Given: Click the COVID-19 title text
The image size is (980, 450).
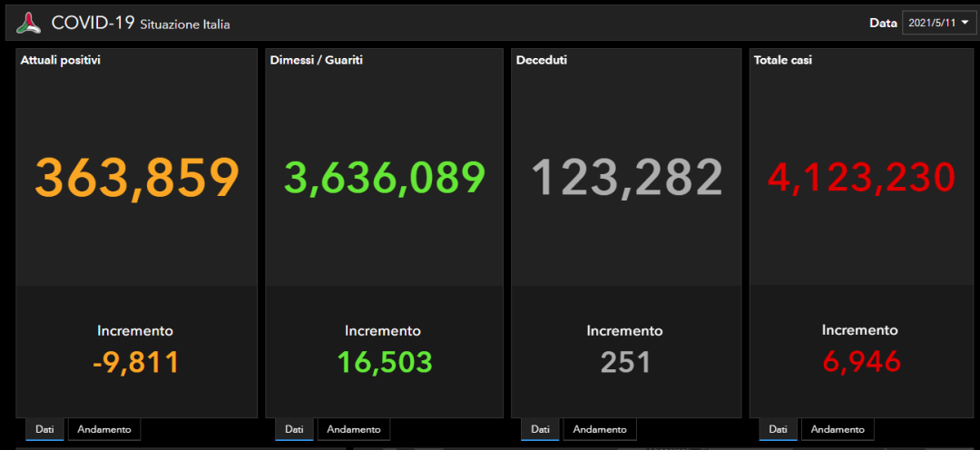Looking at the screenshot, I should (x=93, y=23).
